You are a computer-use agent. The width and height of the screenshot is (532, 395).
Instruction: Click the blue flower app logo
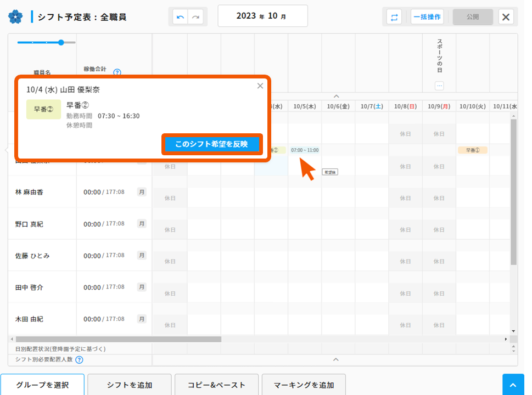pos(15,17)
